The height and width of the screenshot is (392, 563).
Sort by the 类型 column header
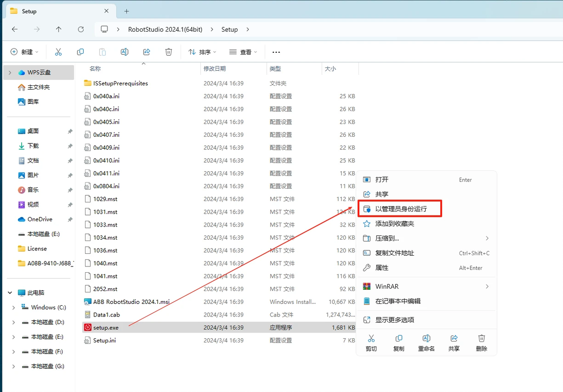pos(275,68)
